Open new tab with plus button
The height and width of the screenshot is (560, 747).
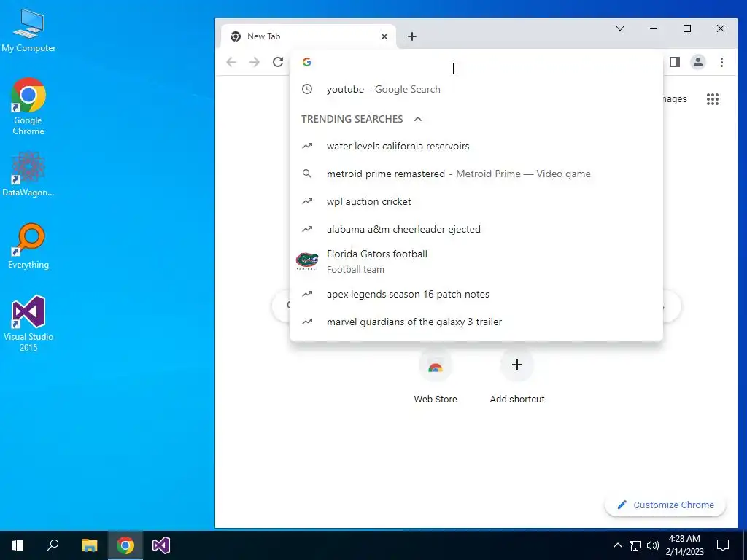[412, 36]
